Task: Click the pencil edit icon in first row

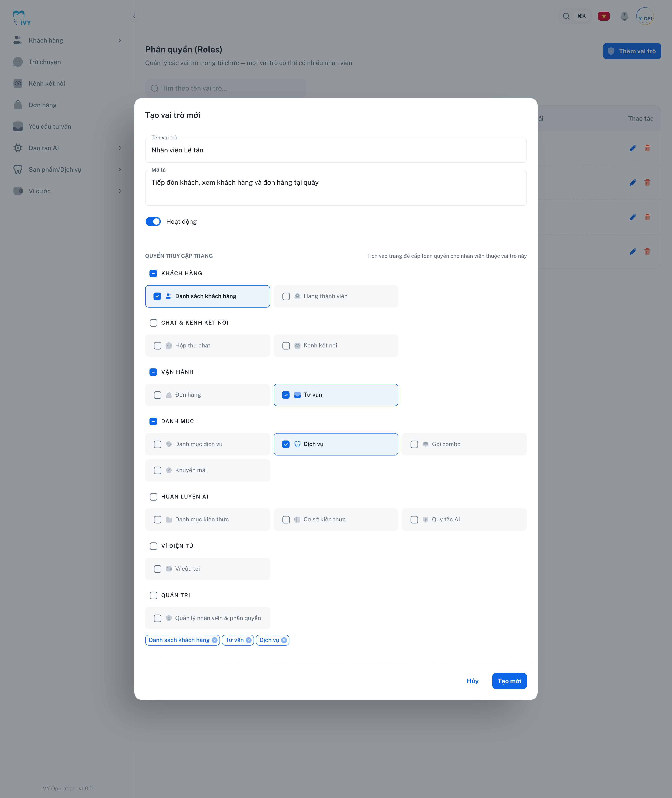Action: coord(633,148)
